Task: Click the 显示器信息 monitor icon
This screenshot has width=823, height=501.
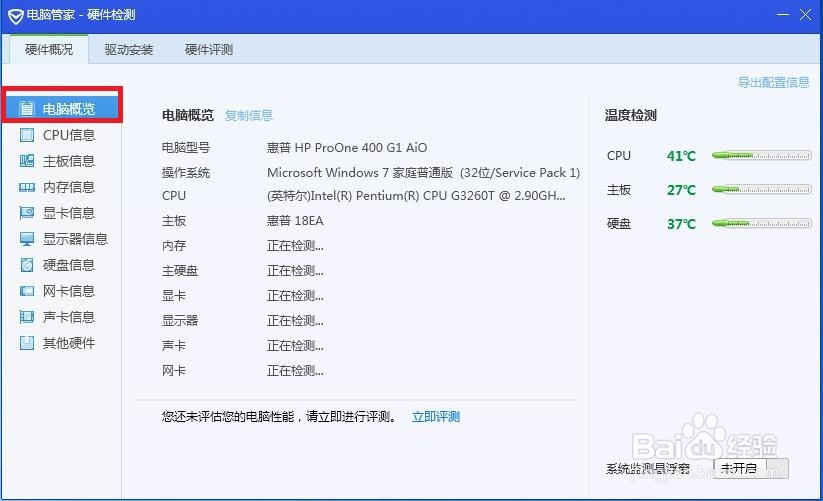Action: point(27,239)
